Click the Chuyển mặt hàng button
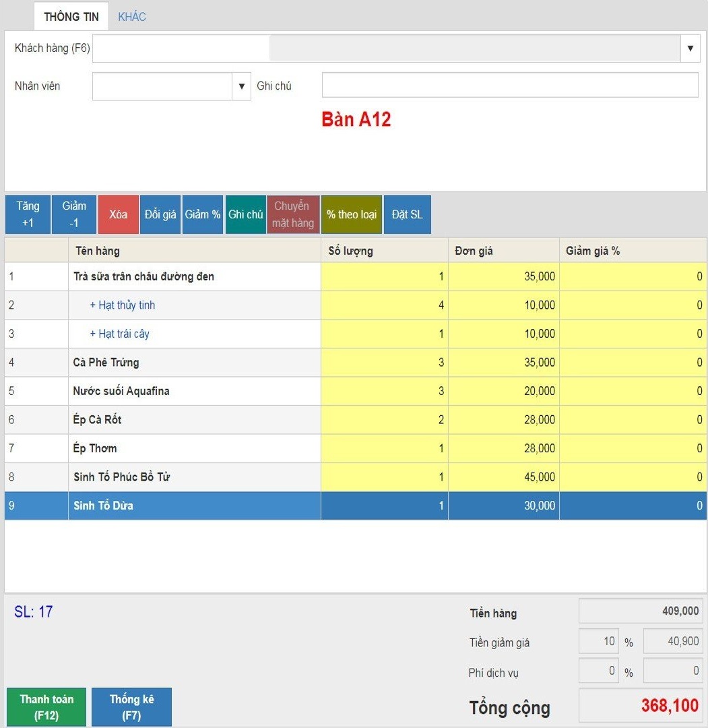 click(x=293, y=214)
